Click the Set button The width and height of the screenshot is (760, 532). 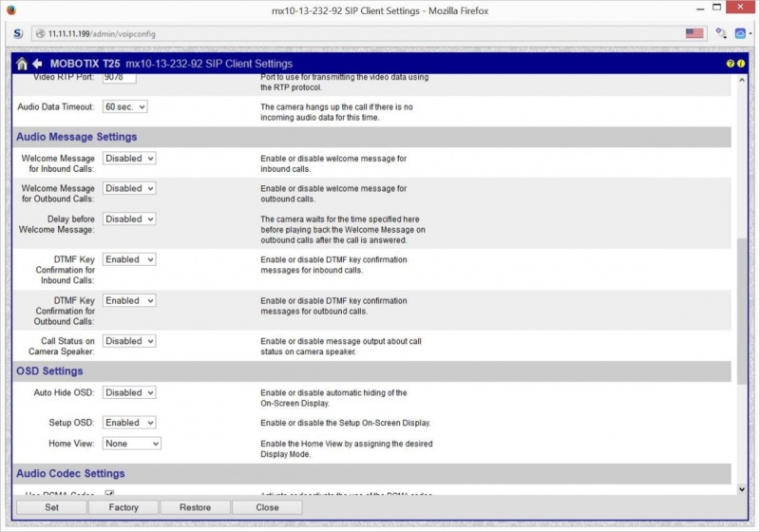pos(51,507)
